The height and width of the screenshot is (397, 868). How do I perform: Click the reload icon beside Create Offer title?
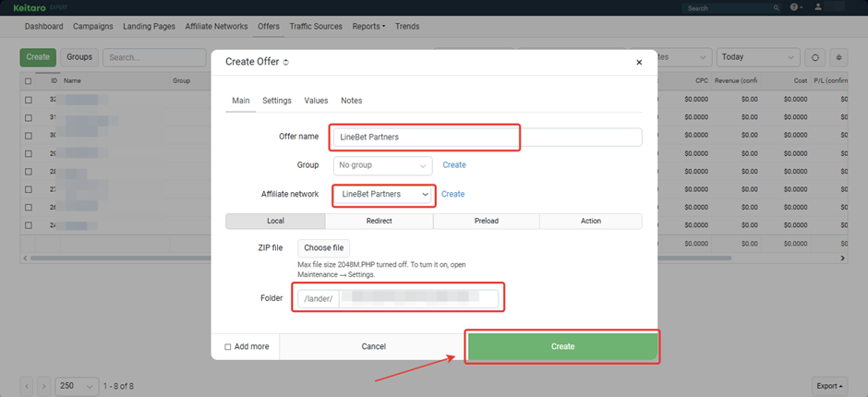click(x=285, y=63)
